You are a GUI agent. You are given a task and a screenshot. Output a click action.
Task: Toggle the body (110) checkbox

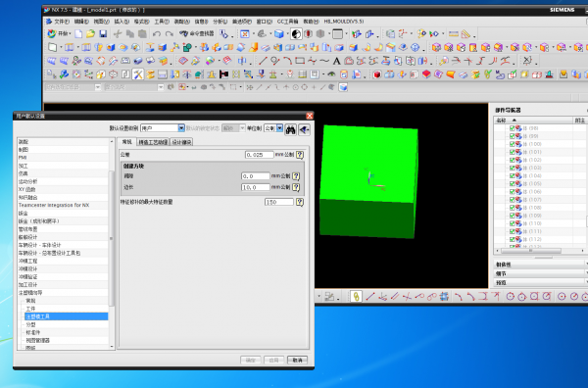(x=512, y=223)
